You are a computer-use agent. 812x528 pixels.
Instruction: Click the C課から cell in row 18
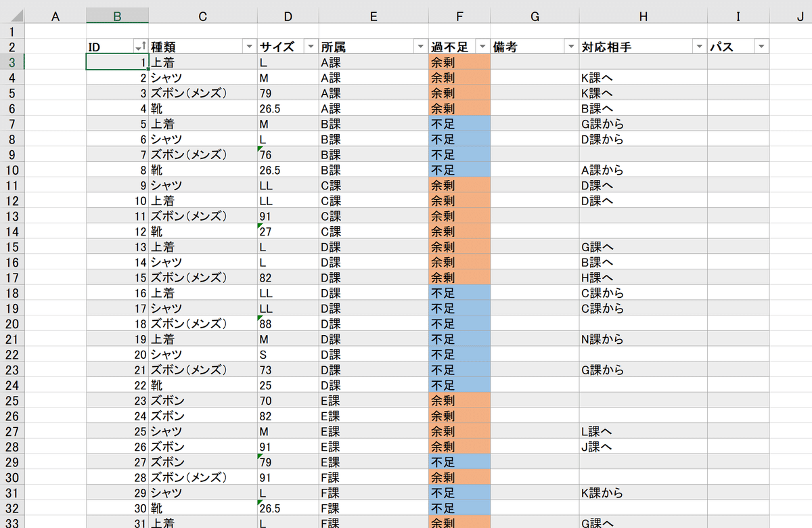coord(644,293)
